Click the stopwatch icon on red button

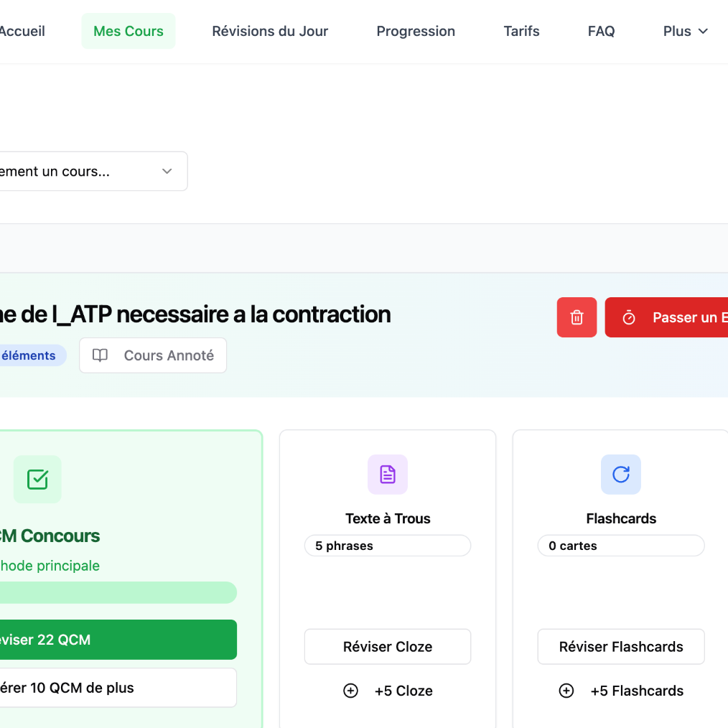629,317
